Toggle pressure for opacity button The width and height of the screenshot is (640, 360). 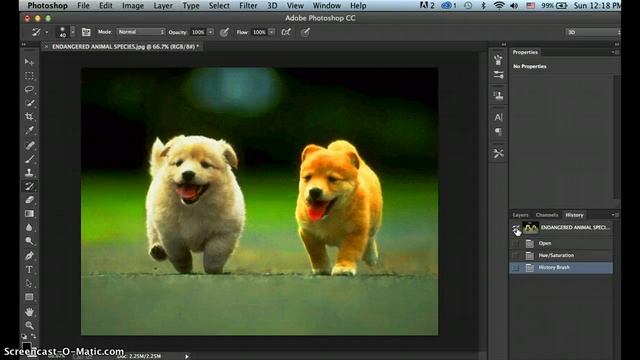pyautogui.click(x=224, y=32)
